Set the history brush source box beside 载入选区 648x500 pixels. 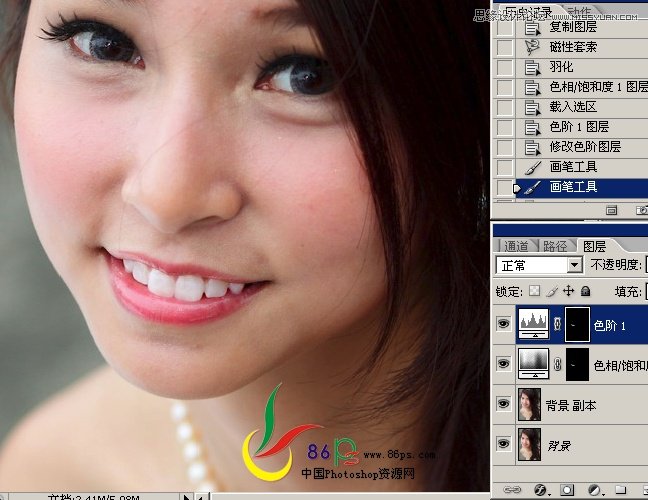click(x=505, y=107)
